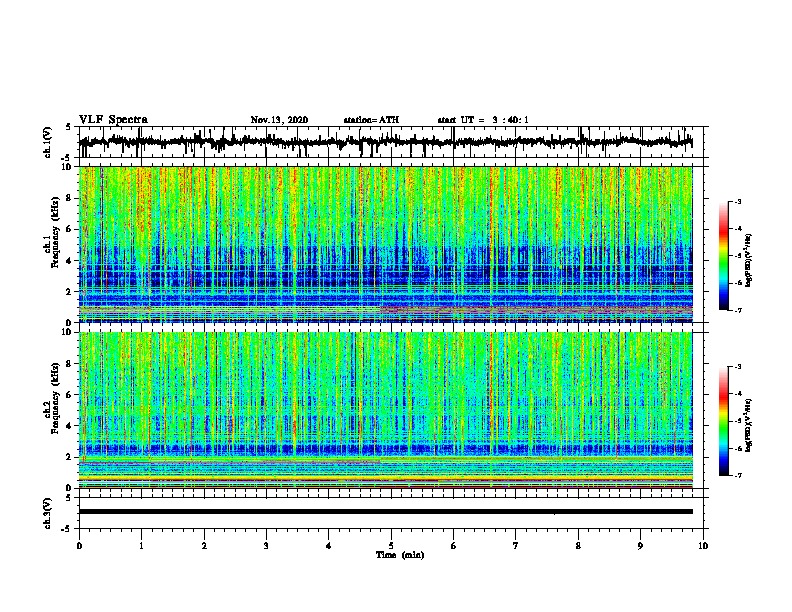Click the "-4" label on ch.1 color bar
This screenshot has width=792, height=612.
(x=738, y=229)
